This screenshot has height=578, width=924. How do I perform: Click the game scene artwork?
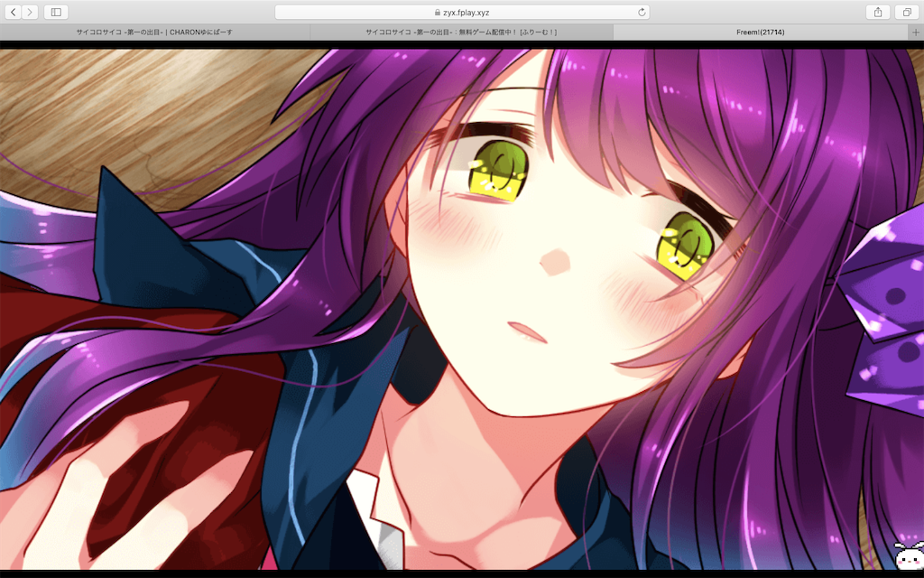462,309
